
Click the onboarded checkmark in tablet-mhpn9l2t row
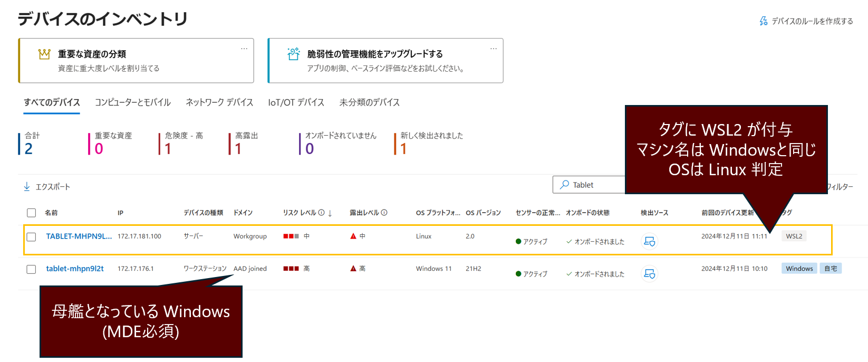pyautogui.click(x=569, y=274)
